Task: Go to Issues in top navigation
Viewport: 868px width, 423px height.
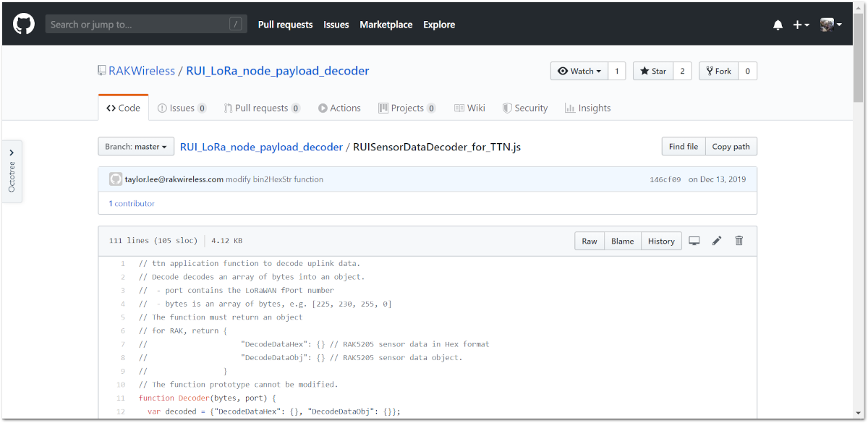Action: [336, 25]
